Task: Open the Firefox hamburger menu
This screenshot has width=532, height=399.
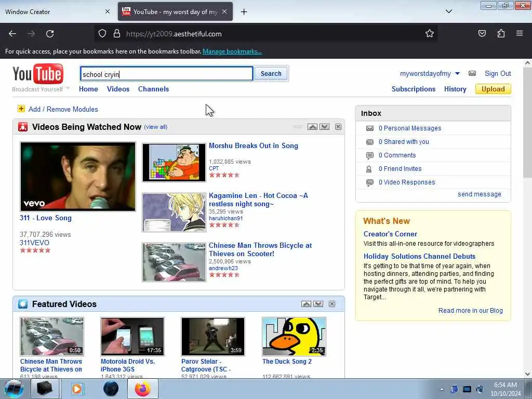Action: coord(519,33)
